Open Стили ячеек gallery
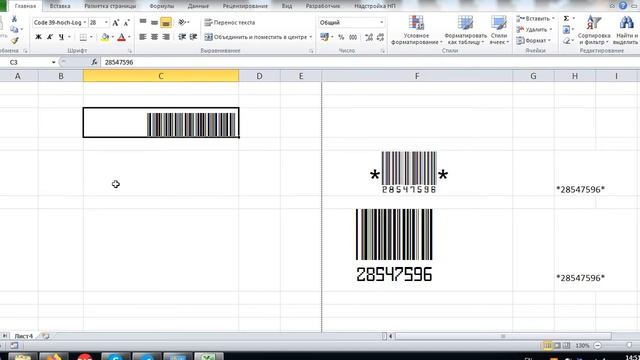Image resolution: width=640 pixels, height=360 pixels. click(x=499, y=30)
